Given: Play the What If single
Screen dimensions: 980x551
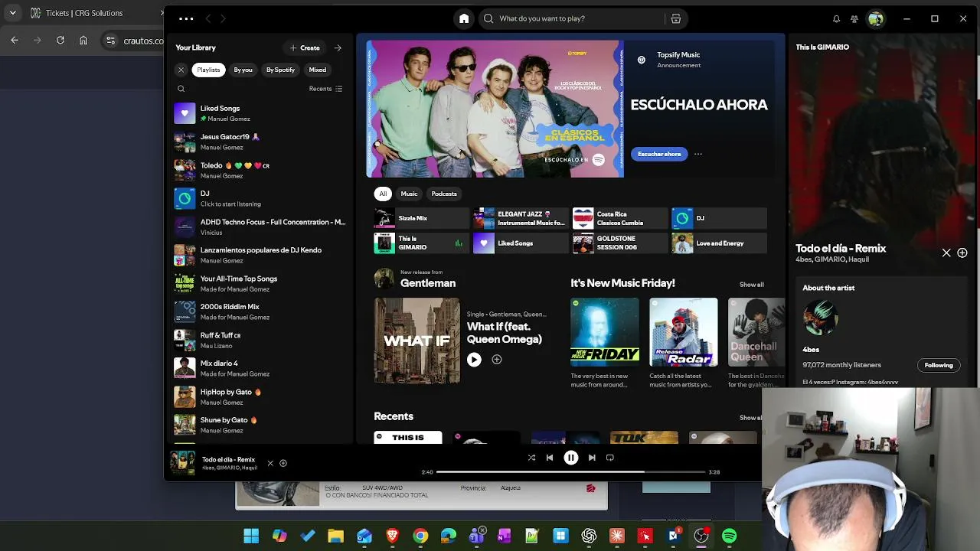Looking at the screenshot, I should [474, 360].
